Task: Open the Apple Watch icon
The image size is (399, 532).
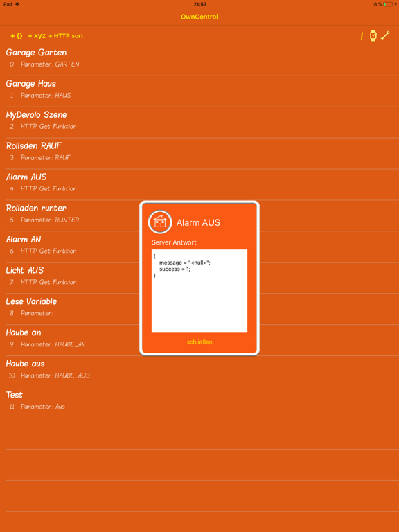Action: coord(373,35)
